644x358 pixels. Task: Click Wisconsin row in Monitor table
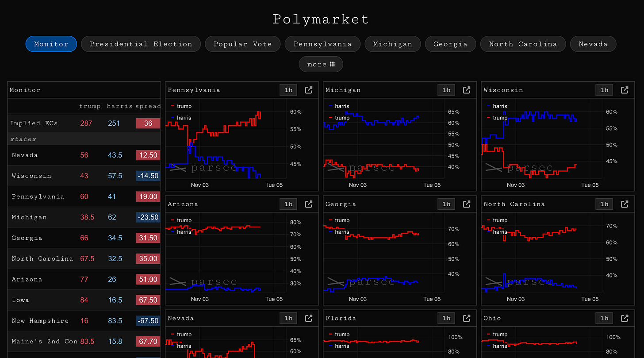click(84, 176)
